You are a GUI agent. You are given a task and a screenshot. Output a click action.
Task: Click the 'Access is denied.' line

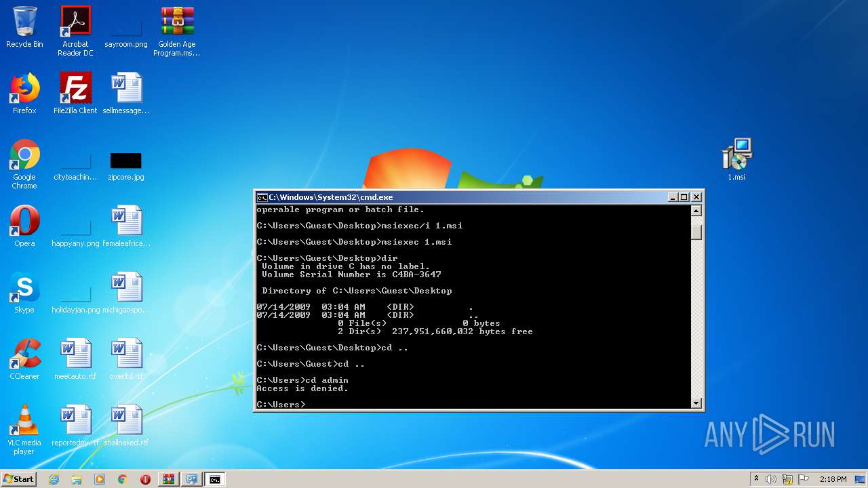302,388
